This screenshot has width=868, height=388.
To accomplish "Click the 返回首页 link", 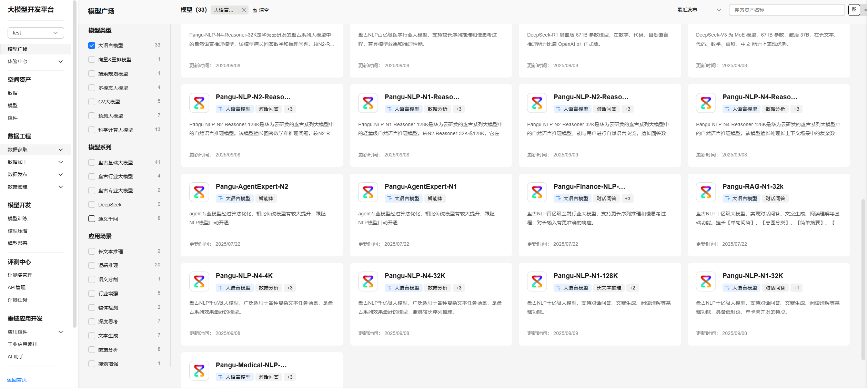I will tap(17, 380).
